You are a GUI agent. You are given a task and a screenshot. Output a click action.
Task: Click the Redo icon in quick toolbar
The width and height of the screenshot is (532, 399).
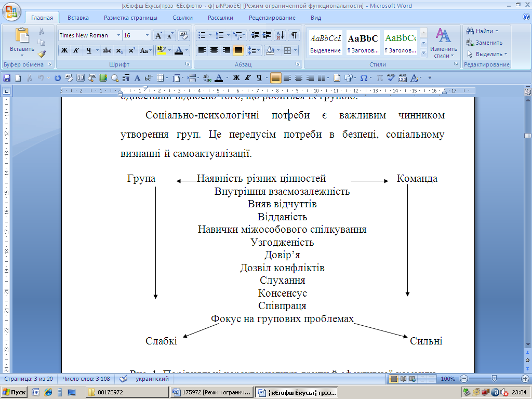pyautogui.click(x=58, y=78)
